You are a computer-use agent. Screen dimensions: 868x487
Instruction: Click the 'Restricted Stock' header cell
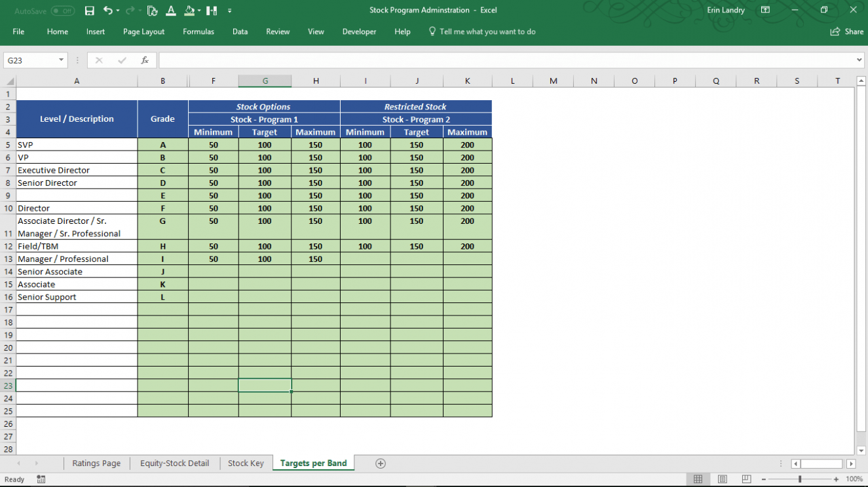(x=416, y=107)
